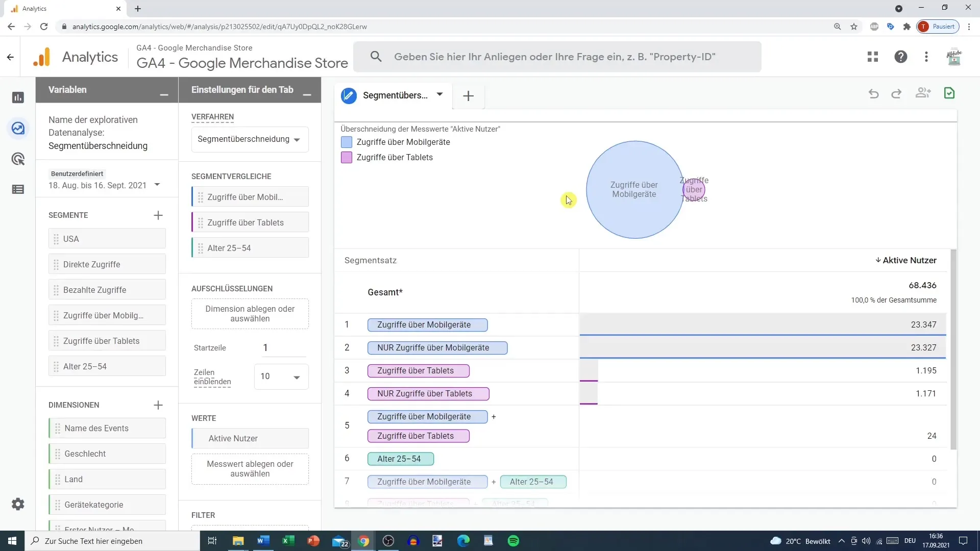Open the Explore icon in left sidebar
Viewport: 980px width, 551px height.
[x=18, y=128]
